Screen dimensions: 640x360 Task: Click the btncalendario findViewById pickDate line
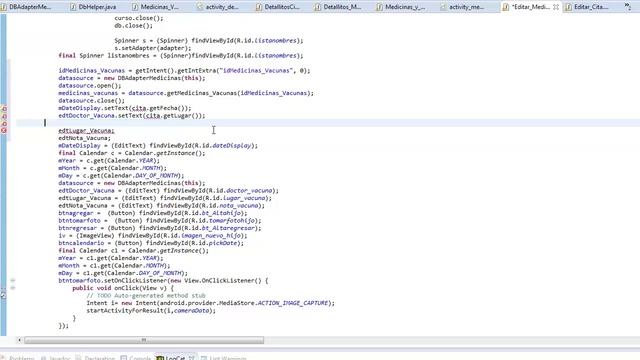151,243
